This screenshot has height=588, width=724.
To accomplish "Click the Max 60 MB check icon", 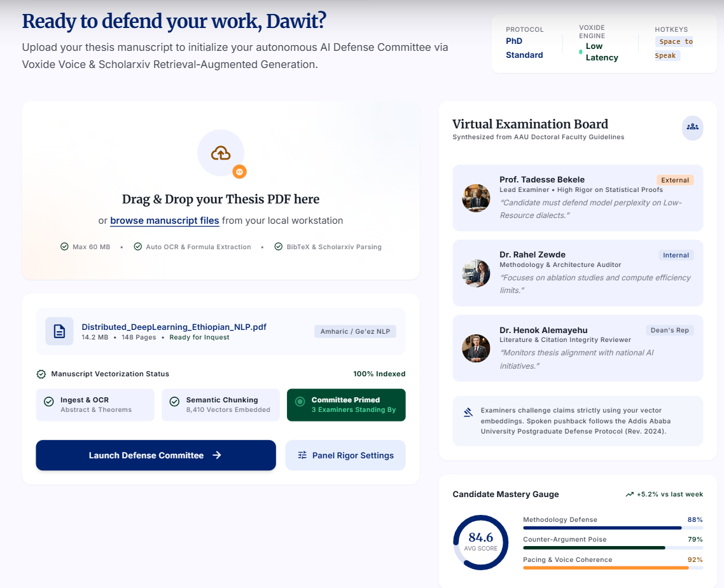I will 65,247.
